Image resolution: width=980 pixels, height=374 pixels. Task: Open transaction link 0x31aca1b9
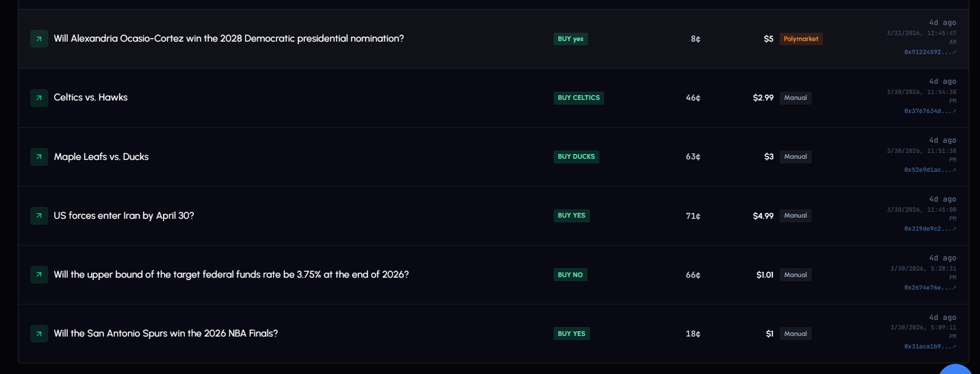[929, 346]
